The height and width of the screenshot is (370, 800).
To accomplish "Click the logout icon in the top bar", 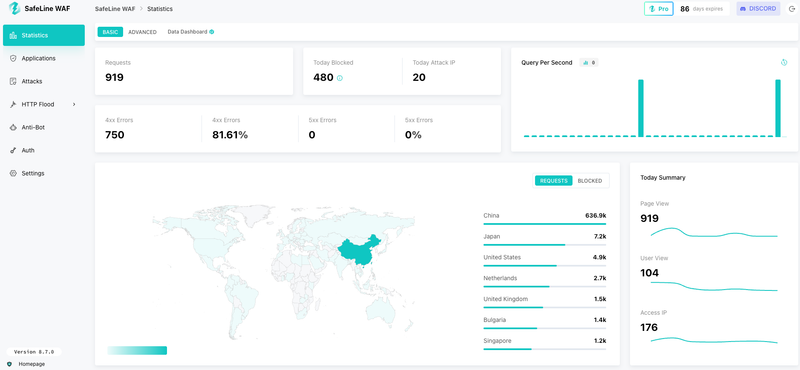I will [x=792, y=9].
